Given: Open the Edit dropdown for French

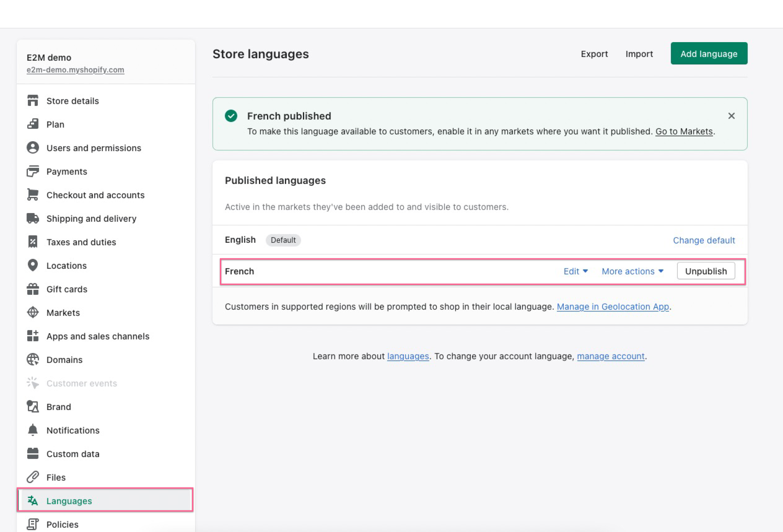Looking at the screenshot, I should [575, 271].
